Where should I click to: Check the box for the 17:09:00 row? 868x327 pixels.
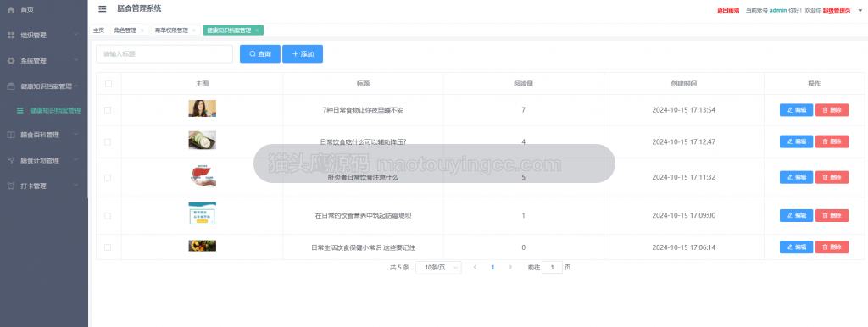[108, 216]
